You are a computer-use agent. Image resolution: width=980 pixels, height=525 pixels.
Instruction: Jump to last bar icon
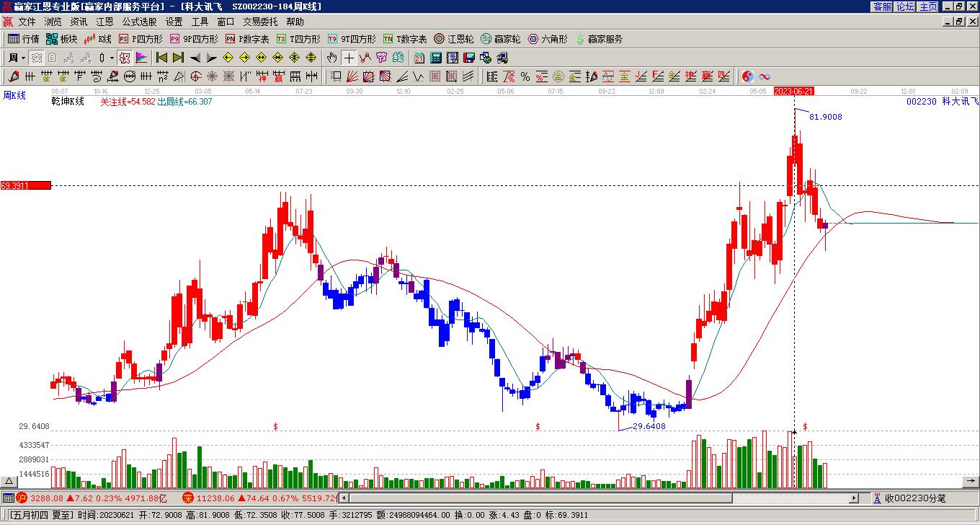pos(178,58)
